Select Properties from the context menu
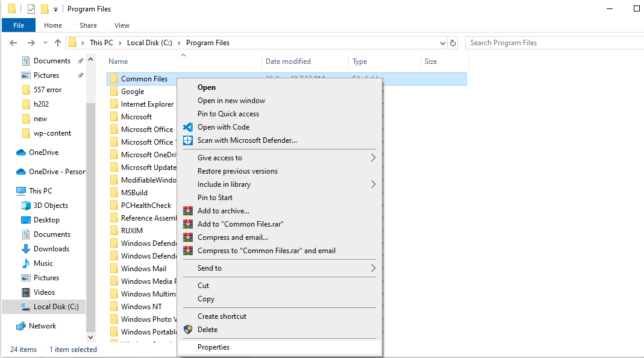Image resolution: width=644 pixels, height=358 pixels. [x=213, y=347]
